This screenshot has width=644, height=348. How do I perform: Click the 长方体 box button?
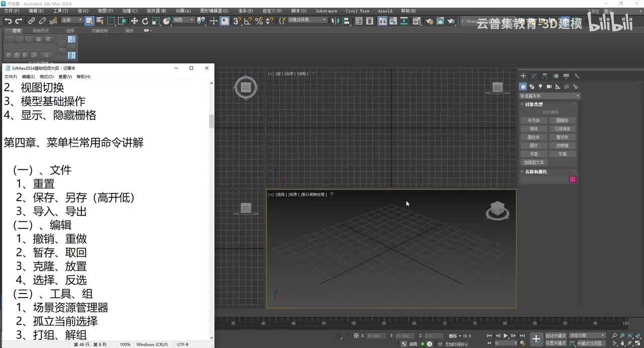pyautogui.click(x=533, y=121)
